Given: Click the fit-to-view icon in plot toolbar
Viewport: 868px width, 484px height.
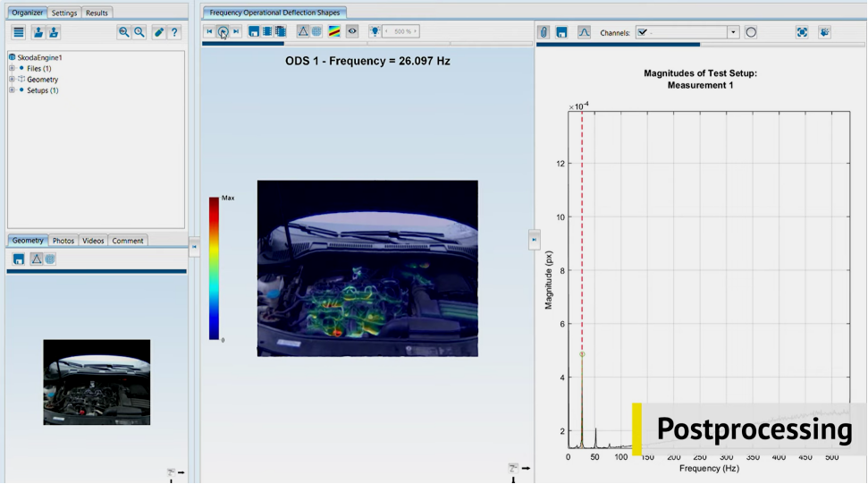Looking at the screenshot, I should coord(802,32).
